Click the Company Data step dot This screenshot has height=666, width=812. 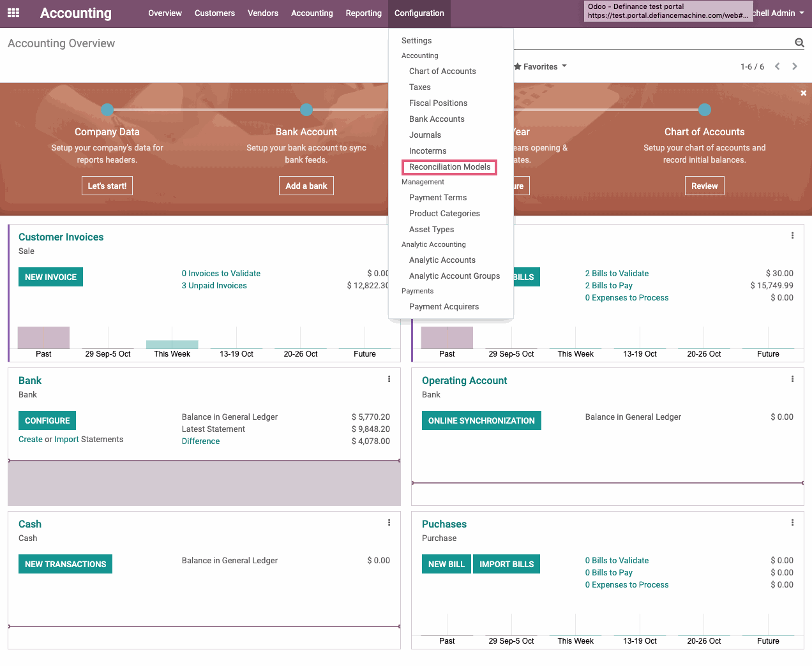pyautogui.click(x=107, y=110)
